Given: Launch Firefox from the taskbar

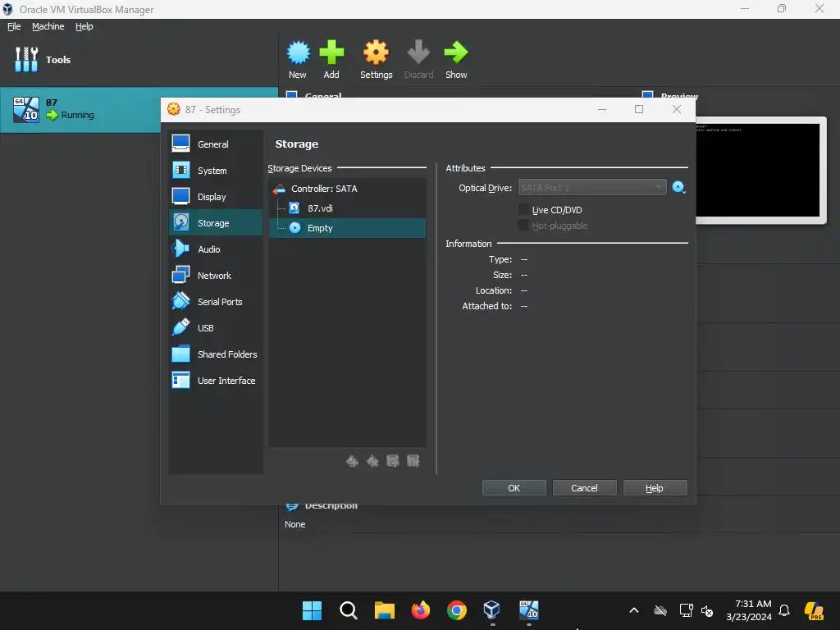Looking at the screenshot, I should point(421,610).
